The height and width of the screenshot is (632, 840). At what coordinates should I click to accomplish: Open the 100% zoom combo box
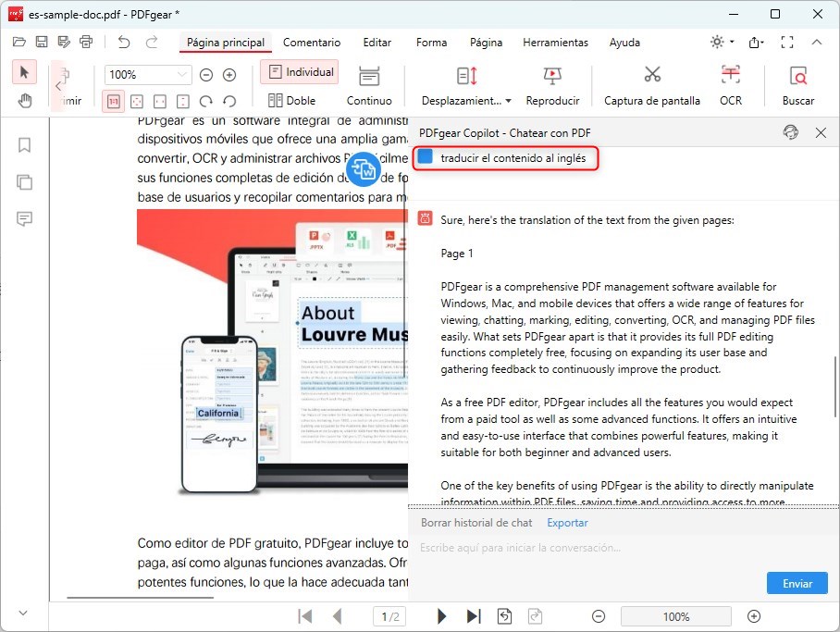click(x=148, y=75)
